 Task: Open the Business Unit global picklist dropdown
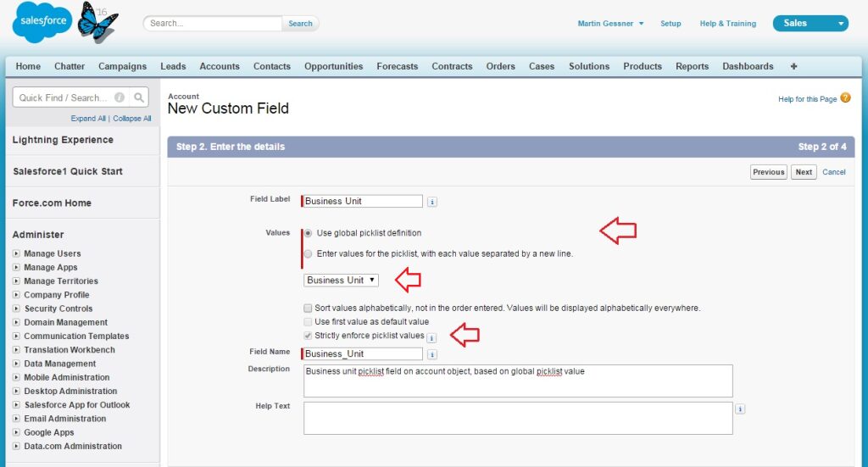coord(341,280)
